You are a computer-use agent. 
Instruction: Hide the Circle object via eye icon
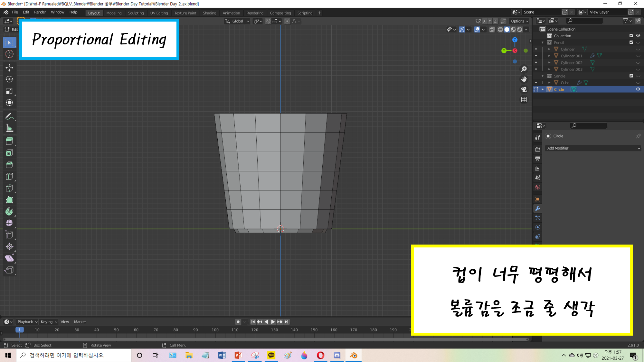pos(638,89)
